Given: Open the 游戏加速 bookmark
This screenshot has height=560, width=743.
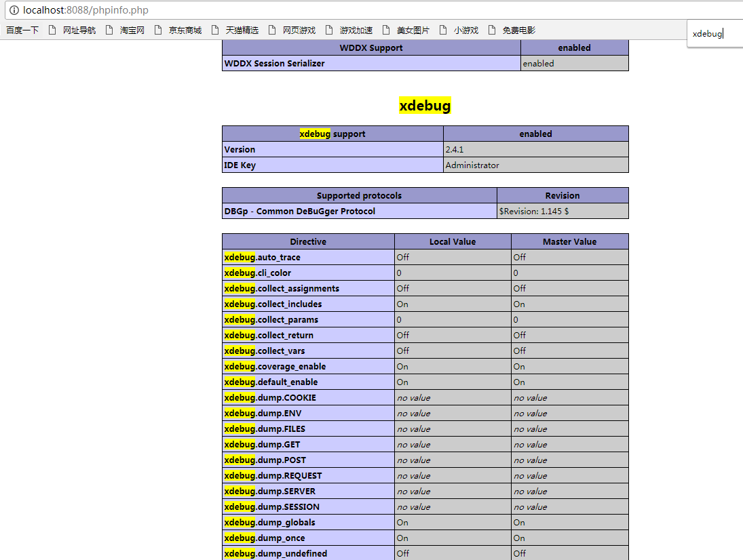Looking at the screenshot, I should pos(349,31).
